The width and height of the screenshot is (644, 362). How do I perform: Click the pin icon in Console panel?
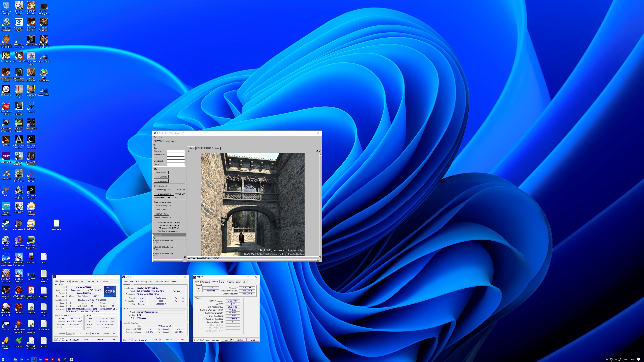point(154,238)
